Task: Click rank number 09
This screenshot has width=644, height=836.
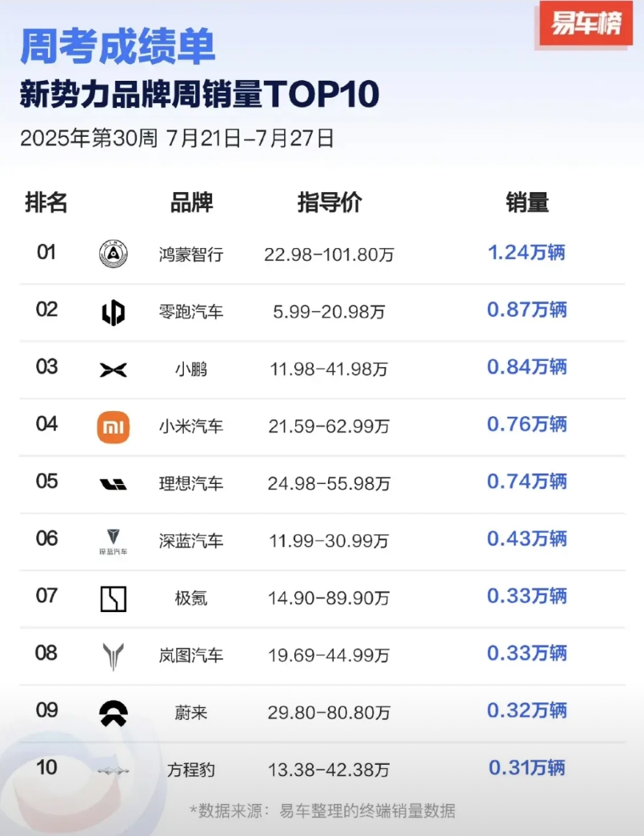Action: (46, 710)
